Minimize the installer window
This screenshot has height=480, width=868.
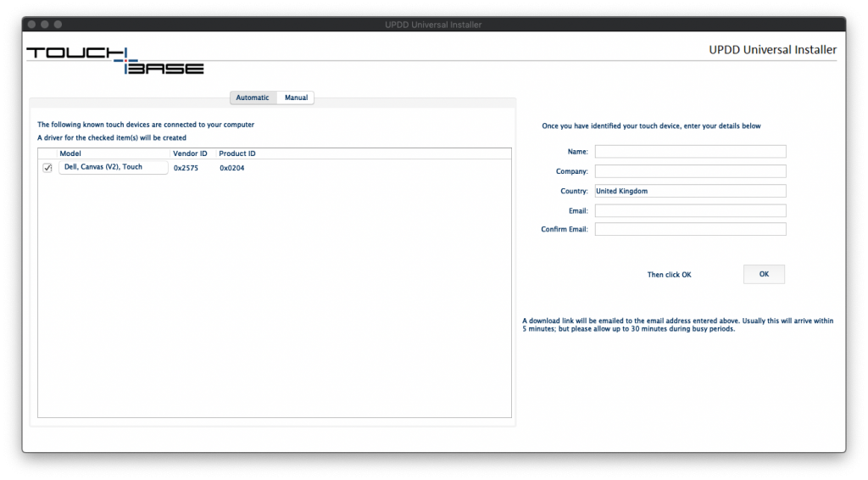click(x=45, y=25)
